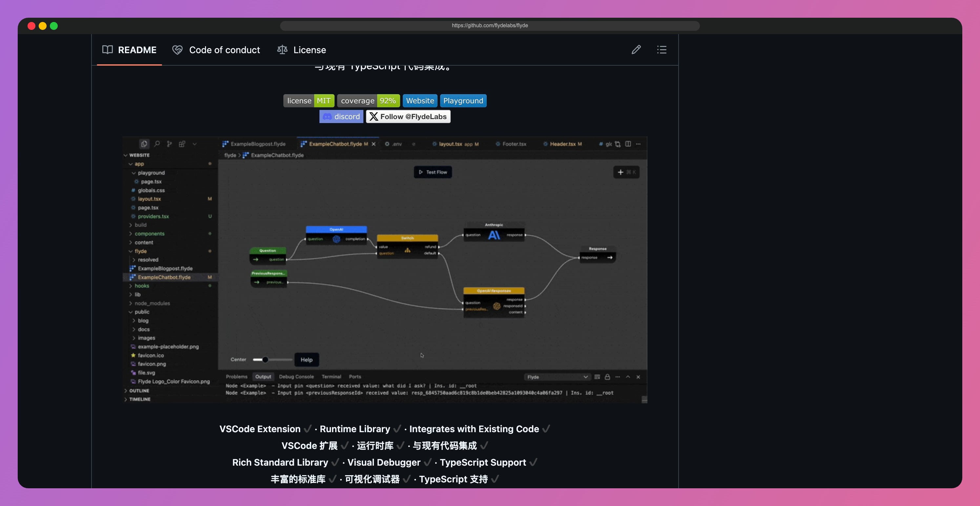980x506 pixels.
Task: Expand the TIMELINE section
Action: pos(126,399)
